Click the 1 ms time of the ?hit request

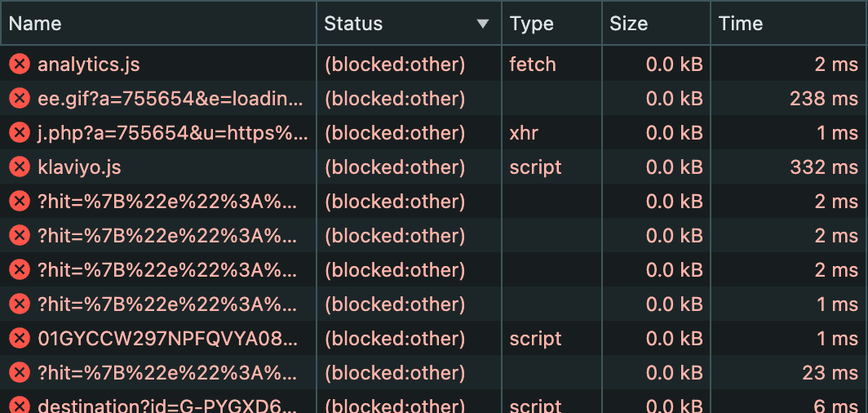837,304
